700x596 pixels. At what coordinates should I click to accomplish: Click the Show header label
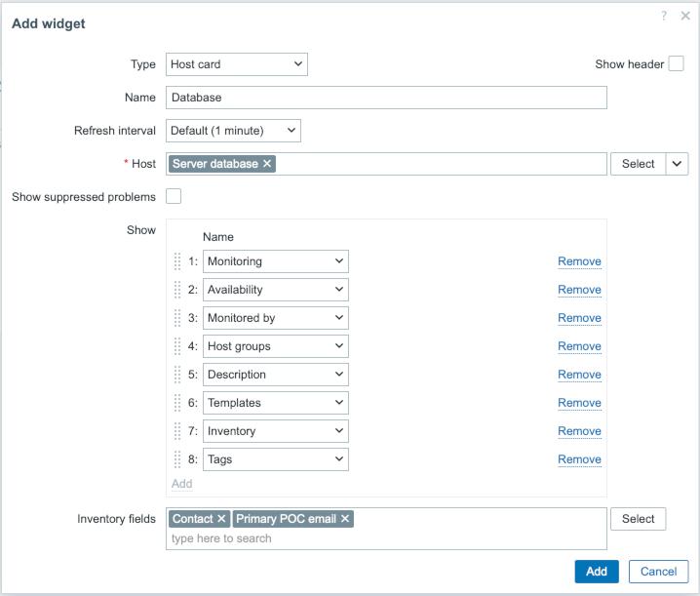(x=630, y=64)
